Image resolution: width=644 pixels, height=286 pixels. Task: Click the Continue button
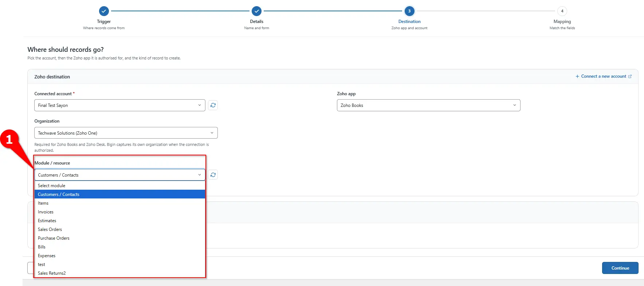(x=620, y=268)
